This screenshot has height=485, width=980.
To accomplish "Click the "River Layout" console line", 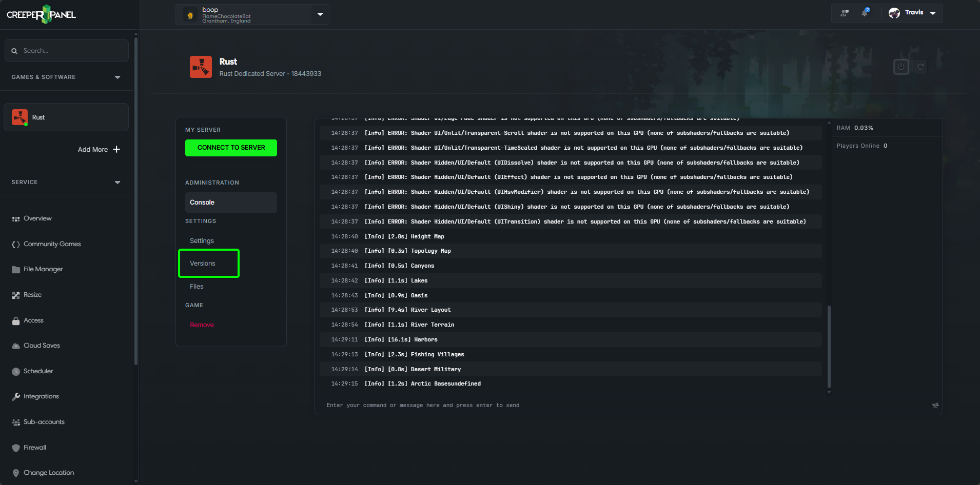I will [x=571, y=310].
